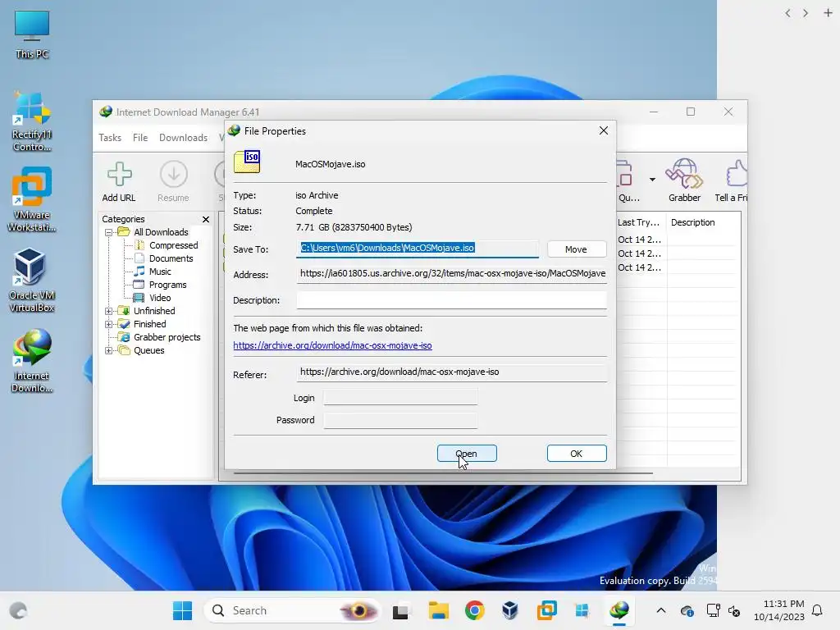The image size is (840, 630).
Task: Click the forward arrow in the side panel
Action: [x=806, y=13]
